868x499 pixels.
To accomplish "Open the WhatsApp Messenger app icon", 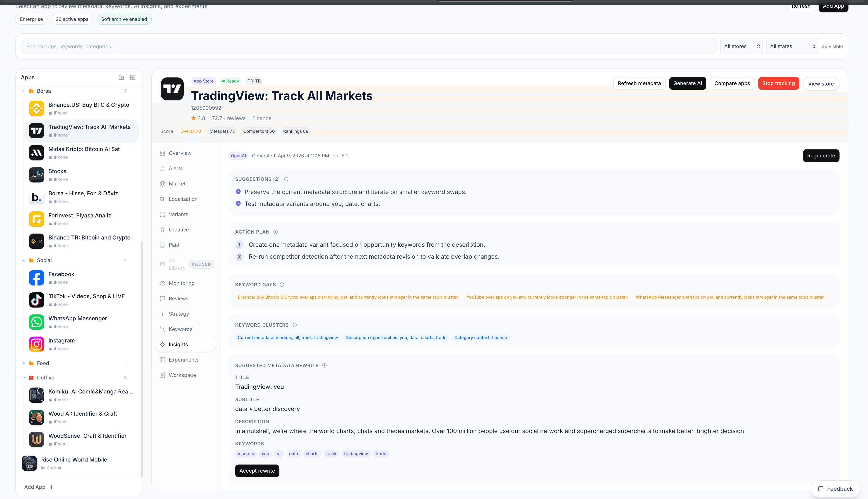I will (x=36, y=322).
